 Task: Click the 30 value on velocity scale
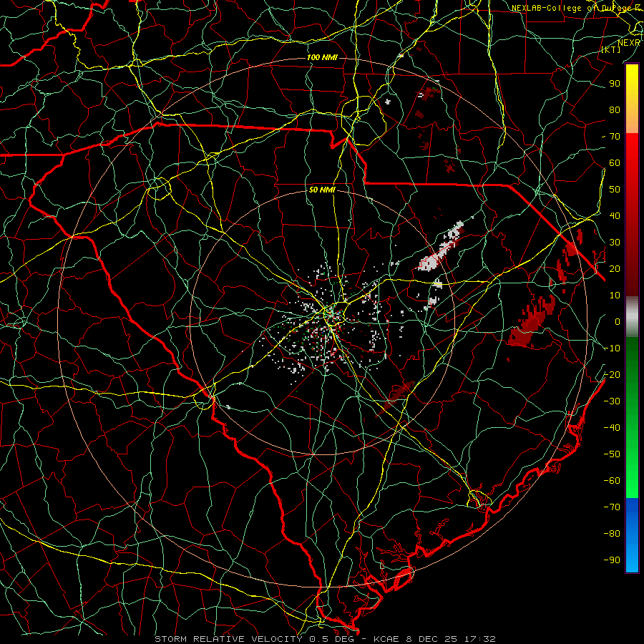pyautogui.click(x=615, y=243)
